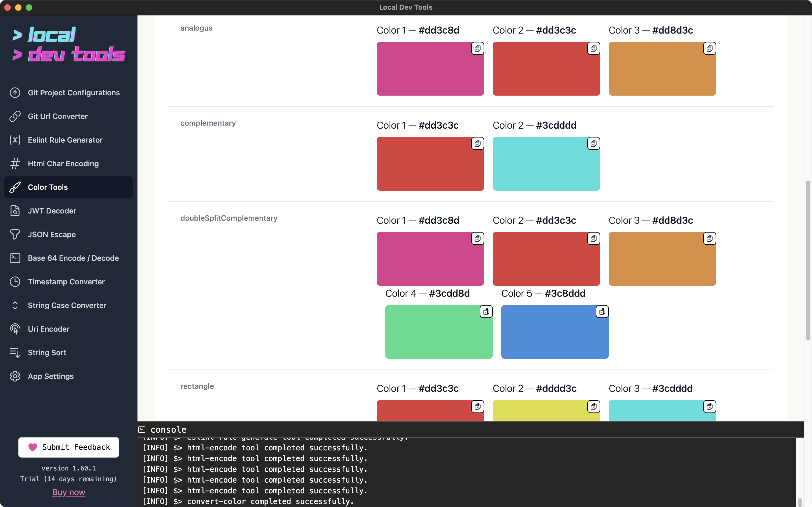
Task: Click the main content vertical scrollbar
Action: [x=808, y=260]
